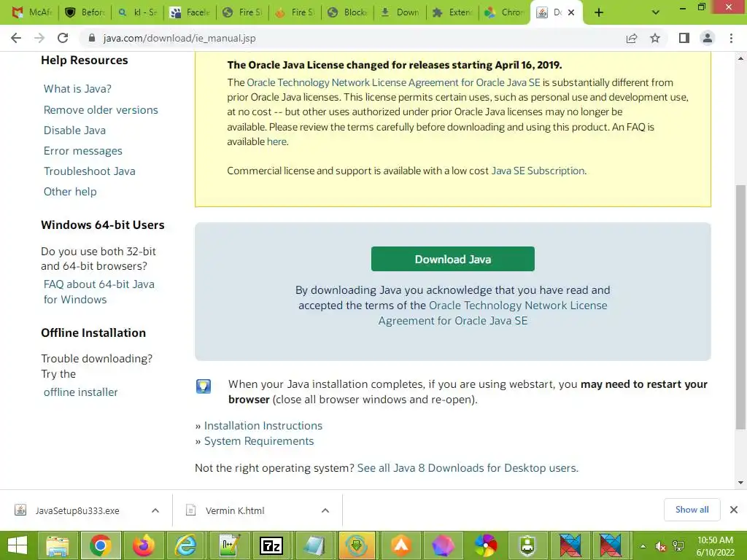Expand the tab search chevron
This screenshot has width=747, height=560.
[x=656, y=12]
